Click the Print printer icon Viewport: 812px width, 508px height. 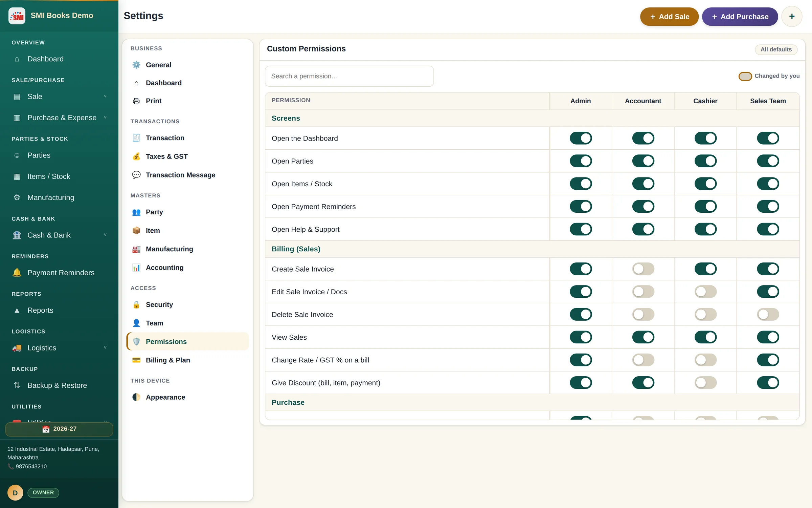[136, 101]
